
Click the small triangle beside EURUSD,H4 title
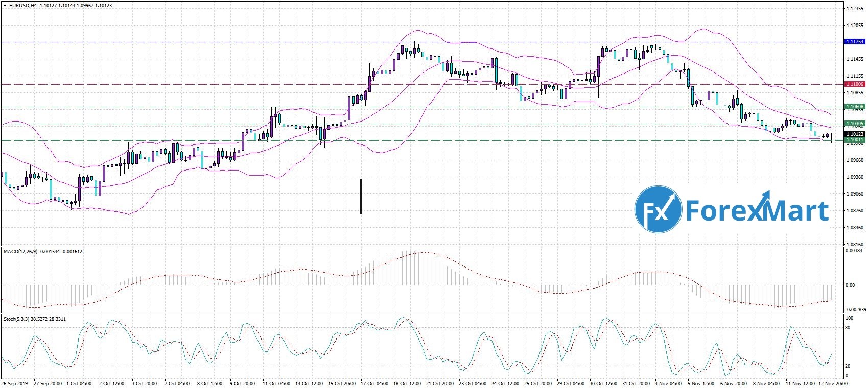[x=4, y=5]
